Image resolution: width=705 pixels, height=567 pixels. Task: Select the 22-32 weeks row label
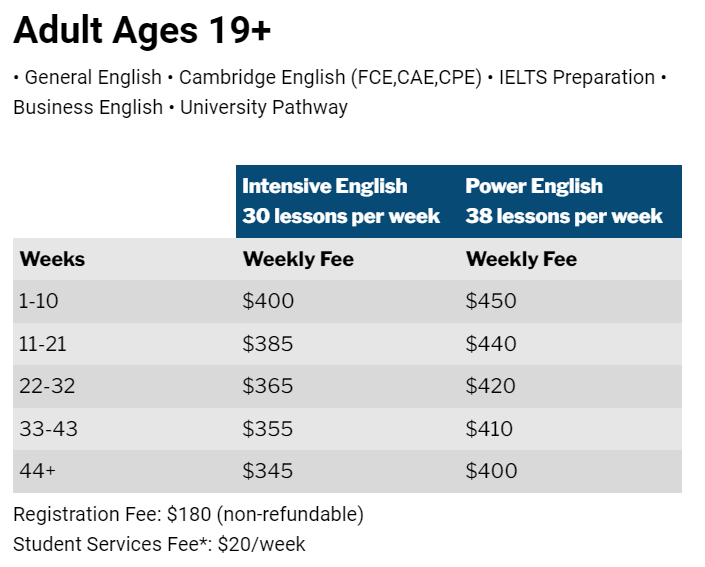point(47,386)
